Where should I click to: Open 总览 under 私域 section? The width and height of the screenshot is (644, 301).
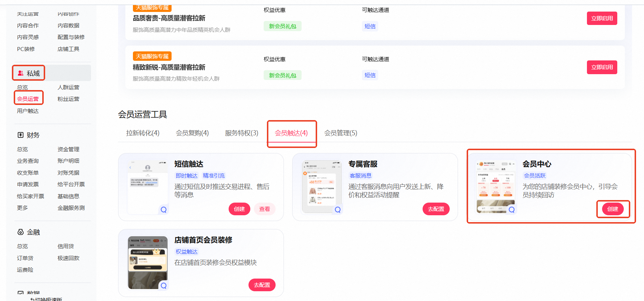point(22,87)
